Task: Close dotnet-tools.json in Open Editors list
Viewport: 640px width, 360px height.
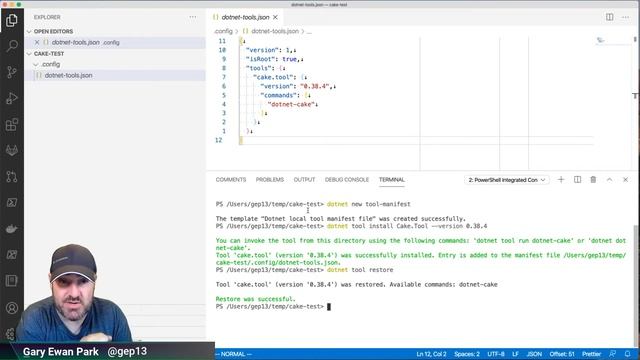Action: [37, 42]
